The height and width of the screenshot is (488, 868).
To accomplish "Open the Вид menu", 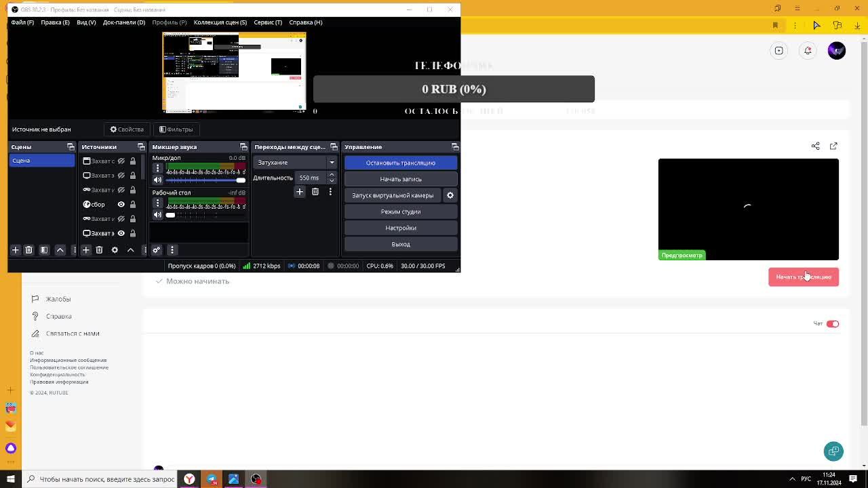I will point(86,22).
